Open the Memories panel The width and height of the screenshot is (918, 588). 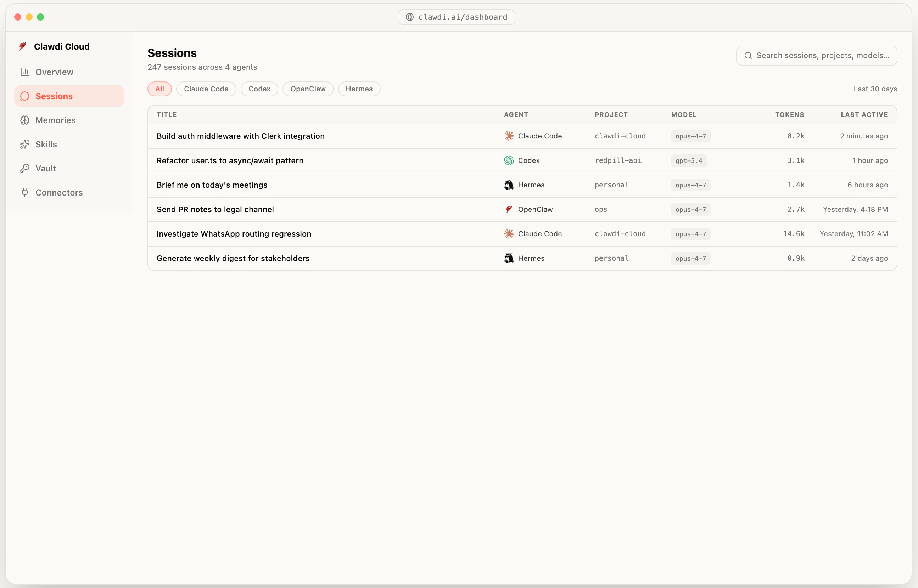[x=55, y=120]
